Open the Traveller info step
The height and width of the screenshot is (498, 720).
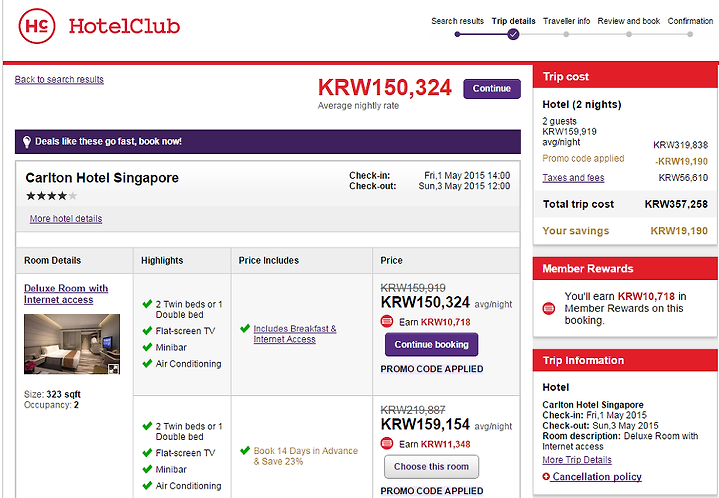tap(567, 21)
